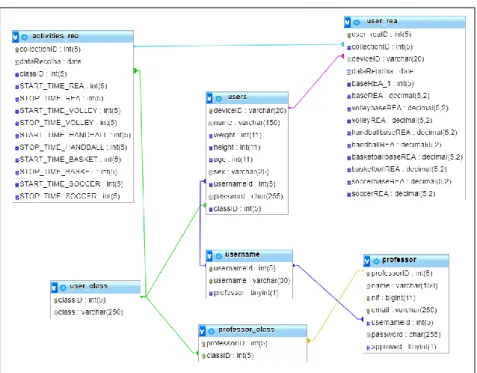The height and width of the screenshot is (373, 477).
Task: Select nif : bigint(11) in professor table
Action: 391,298
